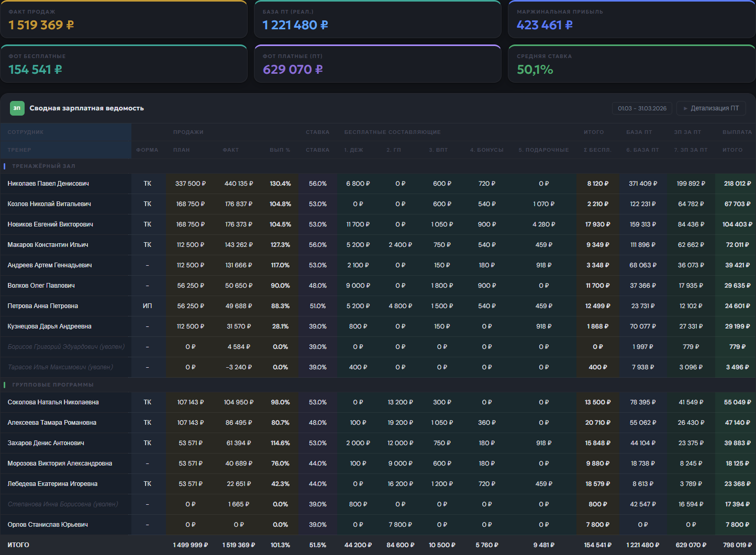Click Соколова Наталья Николаевна's name

tap(53, 402)
